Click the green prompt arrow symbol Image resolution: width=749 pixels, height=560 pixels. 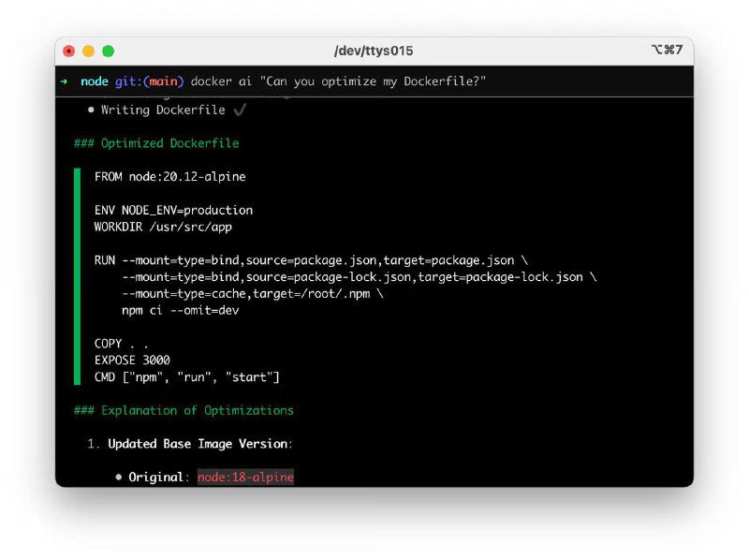pyautogui.click(x=64, y=81)
